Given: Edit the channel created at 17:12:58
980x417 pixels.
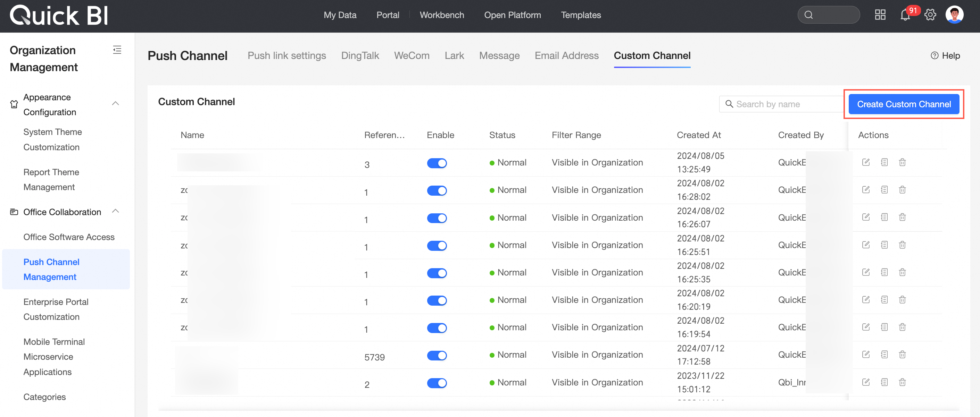Looking at the screenshot, I should coord(865,354).
